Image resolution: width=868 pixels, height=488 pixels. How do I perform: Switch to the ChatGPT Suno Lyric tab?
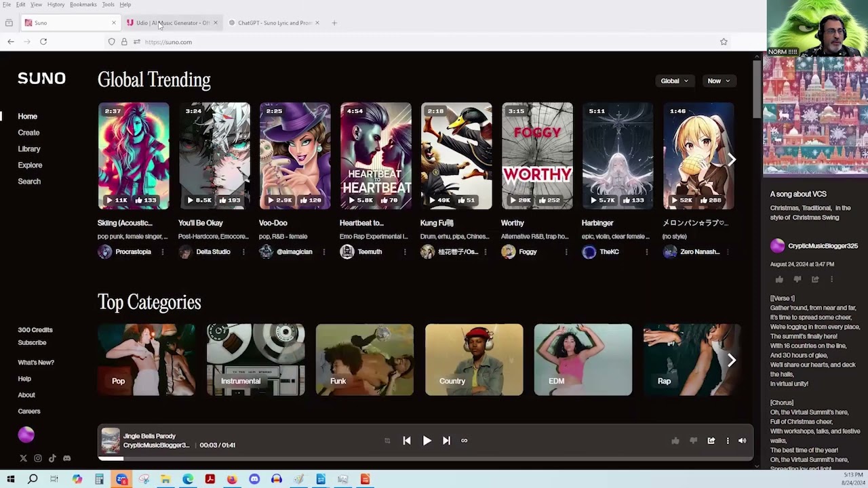click(x=274, y=22)
